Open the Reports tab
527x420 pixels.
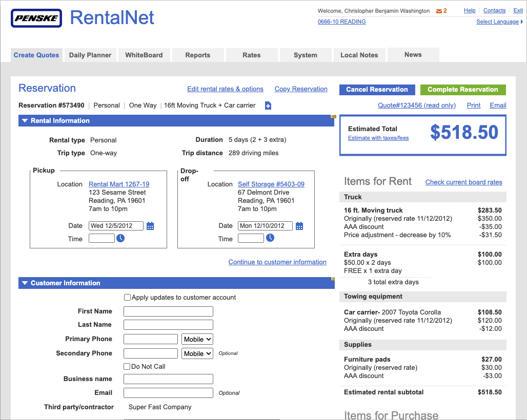pos(198,55)
